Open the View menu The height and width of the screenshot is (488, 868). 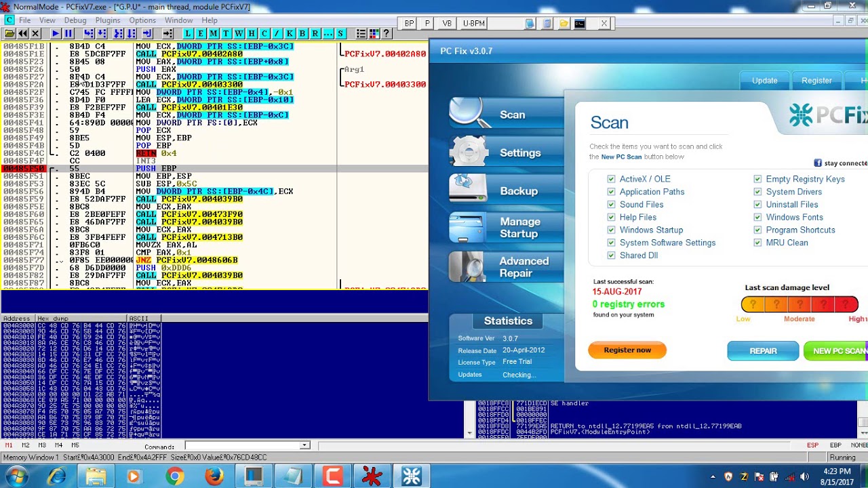[47, 20]
